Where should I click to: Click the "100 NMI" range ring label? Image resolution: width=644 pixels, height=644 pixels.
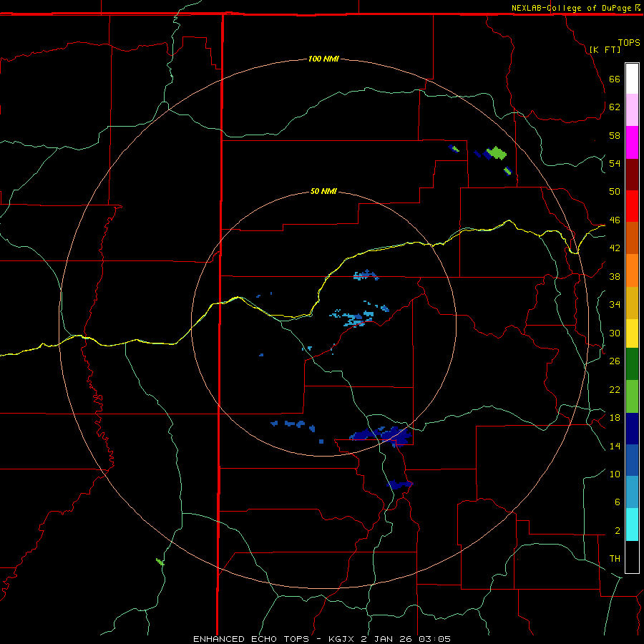pos(323,59)
